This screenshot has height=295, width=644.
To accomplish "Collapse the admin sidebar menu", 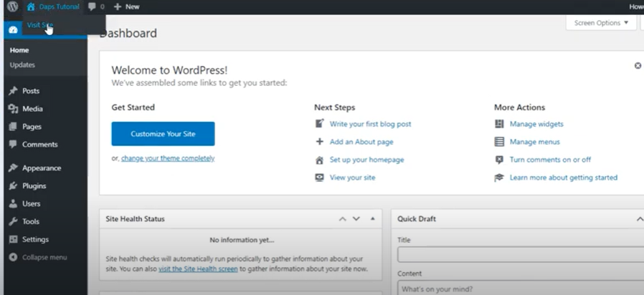I will [x=38, y=257].
